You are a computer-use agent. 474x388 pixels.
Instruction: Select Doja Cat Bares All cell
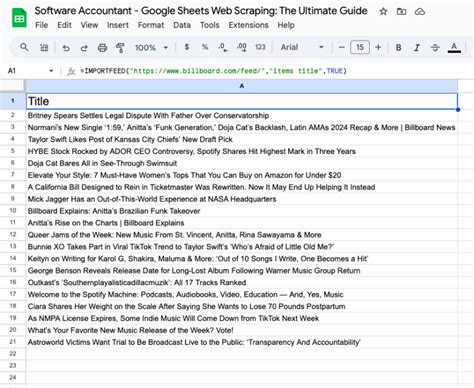pyautogui.click(x=242, y=163)
